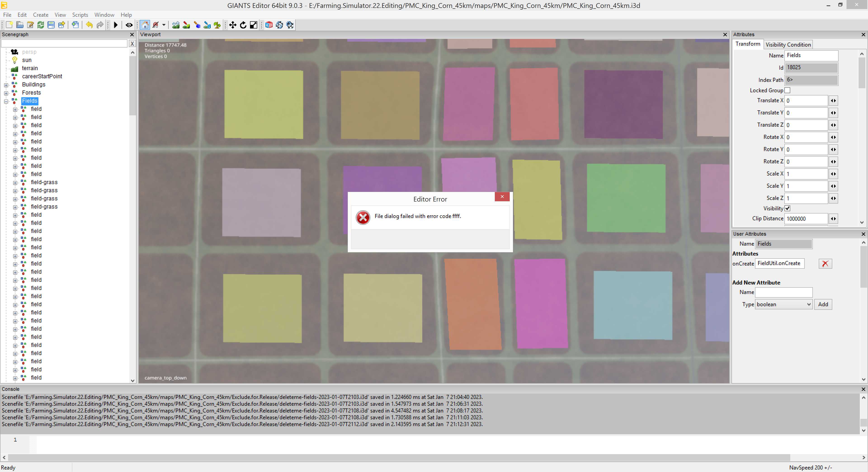Switch to Visibility Condition tab
868x472 pixels.
click(788, 45)
